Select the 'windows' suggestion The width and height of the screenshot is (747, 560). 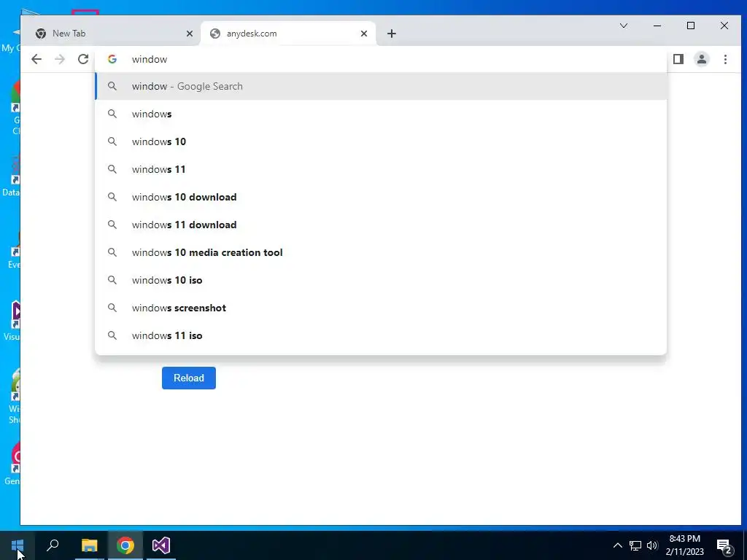[381, 114]
